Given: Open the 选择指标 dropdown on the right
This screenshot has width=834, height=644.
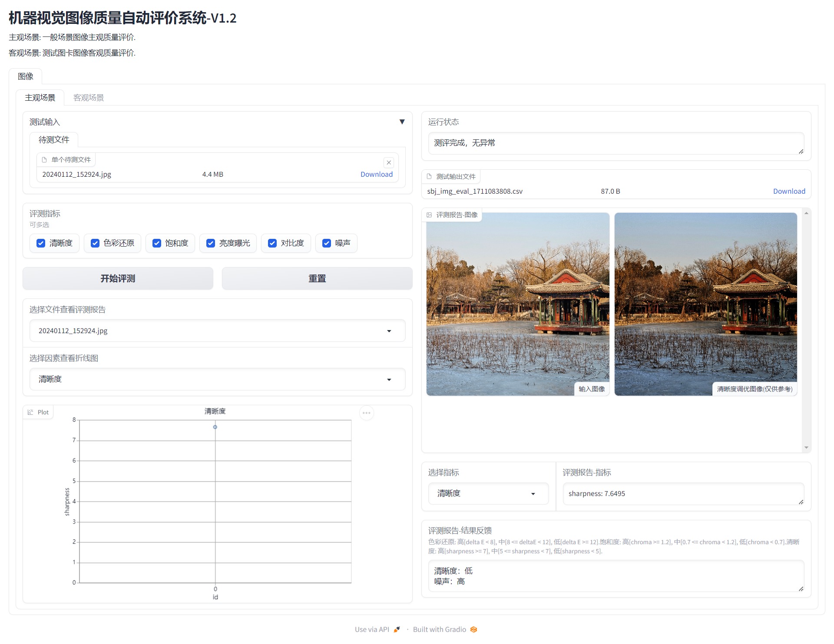Looking at the screenshot, I should (x=488, y=494).
